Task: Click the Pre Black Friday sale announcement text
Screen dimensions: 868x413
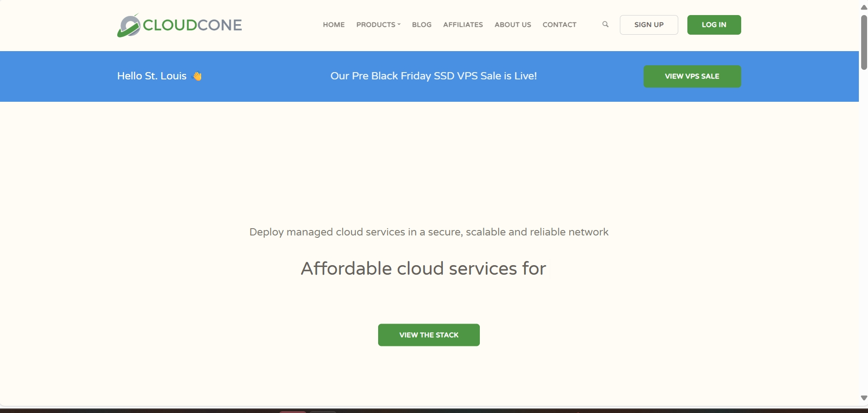Action: coord(433,76)
